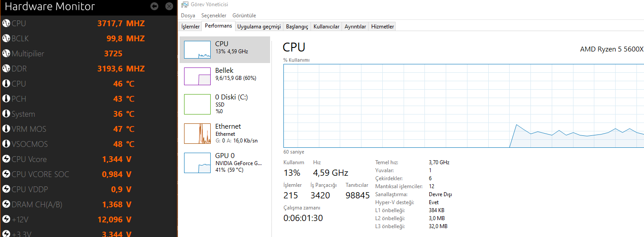
Task: Click the Görev Yöneticisi title bar icon
Action: click(185, 4)
